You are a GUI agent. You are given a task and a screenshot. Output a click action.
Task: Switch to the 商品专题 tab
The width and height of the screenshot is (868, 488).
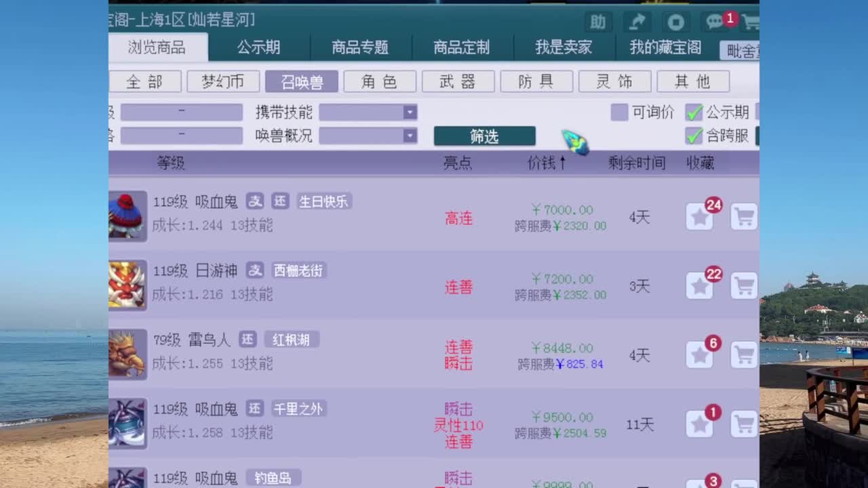(360, 47)
